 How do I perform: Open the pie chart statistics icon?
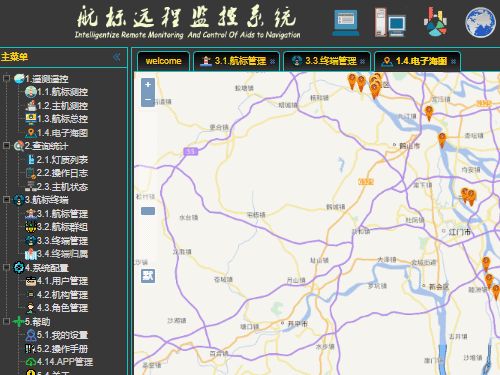click(x=435, y=22)
